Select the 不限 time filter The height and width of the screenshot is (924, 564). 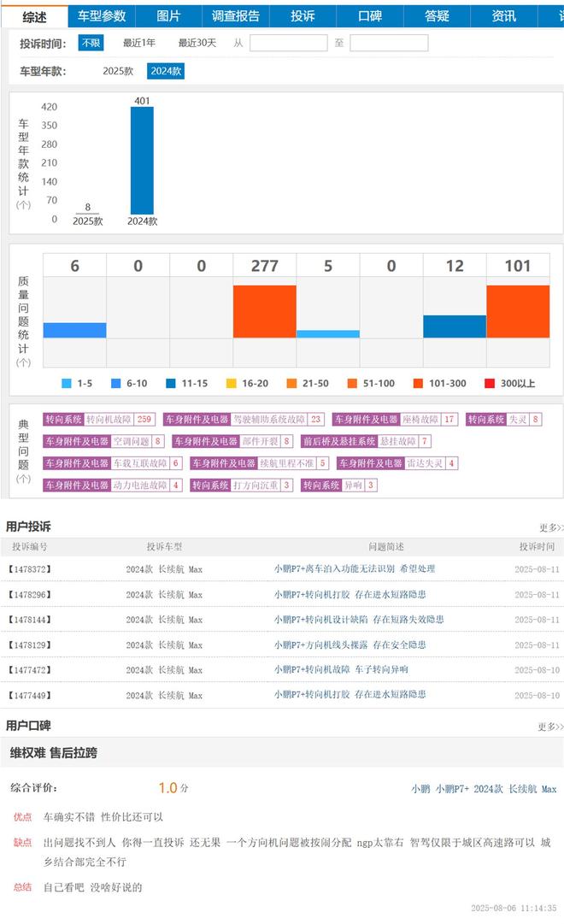point(91,43)
